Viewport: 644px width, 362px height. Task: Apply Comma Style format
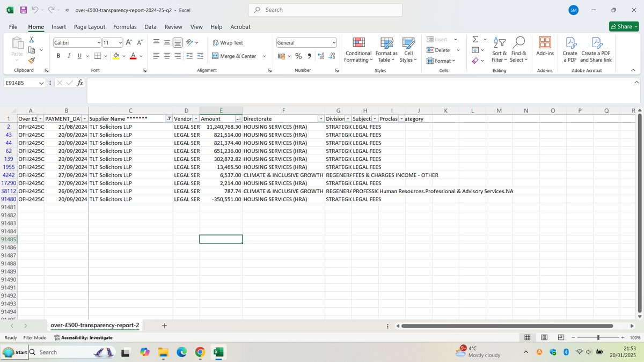[309, 56]
